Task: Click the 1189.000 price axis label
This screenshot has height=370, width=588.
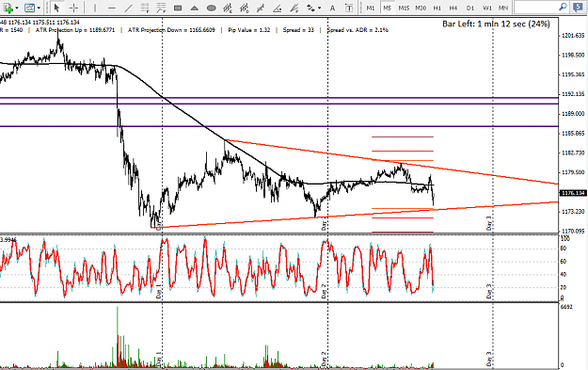Action: coord(573,114)
